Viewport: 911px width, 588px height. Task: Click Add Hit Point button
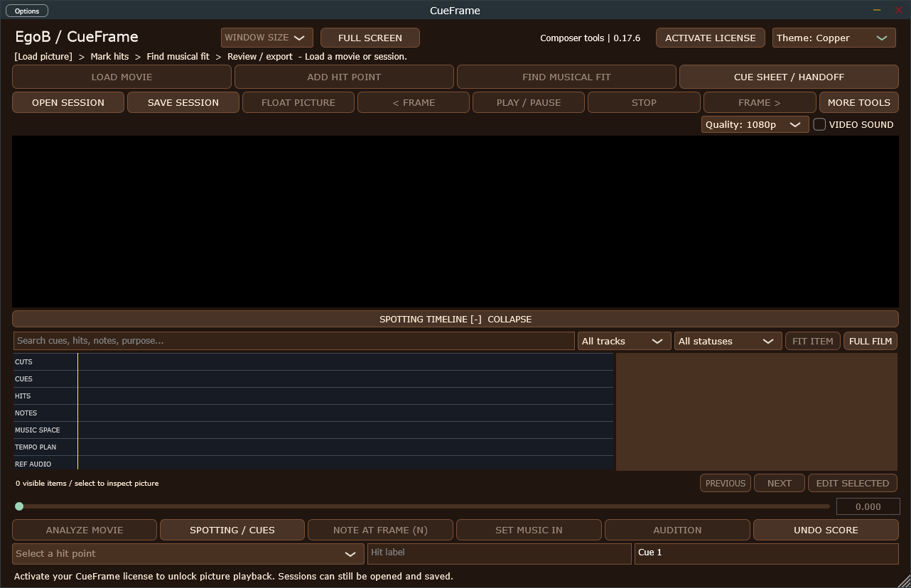(x=344, y=77)
